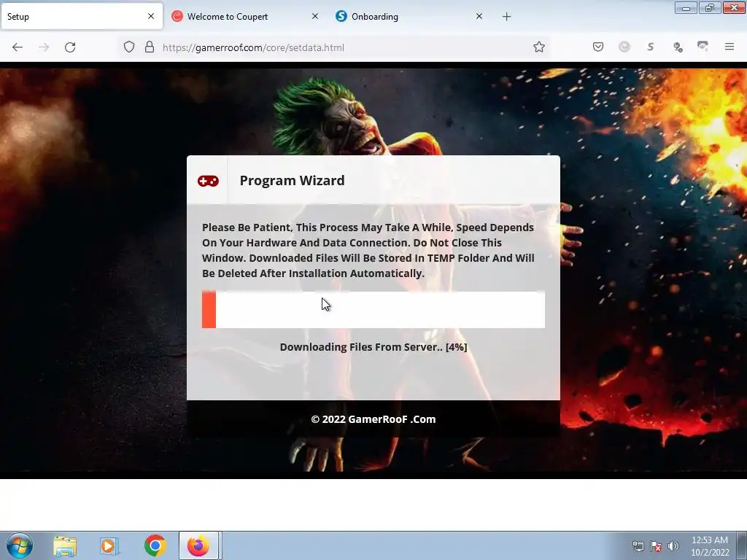Close the Setup tab
Image resolution: width=747 pixels, height=560 pixels.
151,16
